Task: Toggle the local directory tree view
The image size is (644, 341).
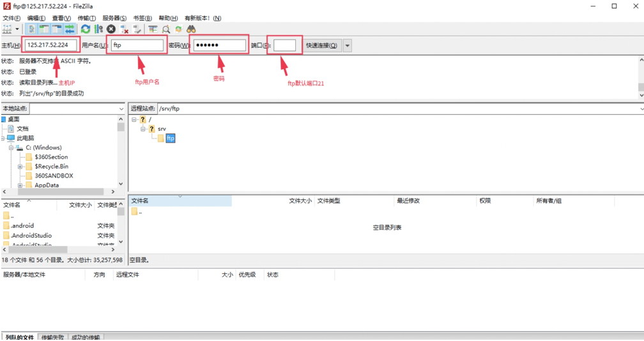Action: (44, 29)
